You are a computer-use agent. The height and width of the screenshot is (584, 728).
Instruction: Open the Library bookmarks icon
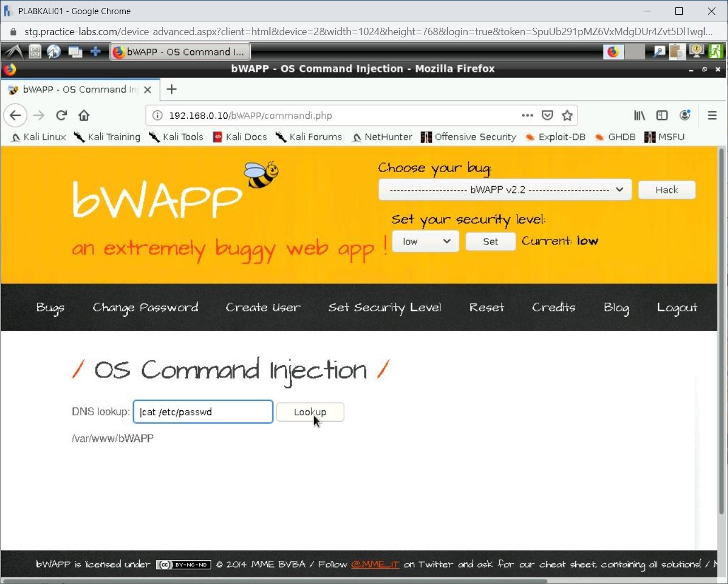[639, 115]
